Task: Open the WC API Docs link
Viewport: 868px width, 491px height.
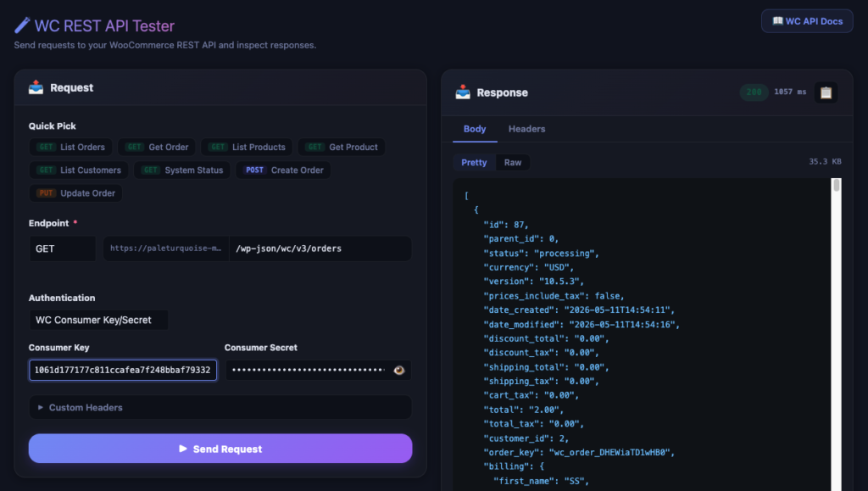Action: pos(807,21)
